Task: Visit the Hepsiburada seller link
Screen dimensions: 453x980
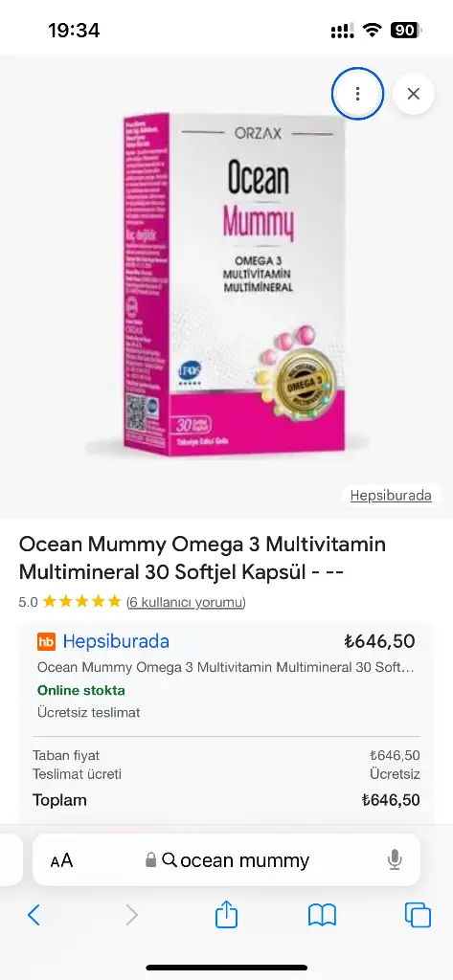Action: pos(116,641)
